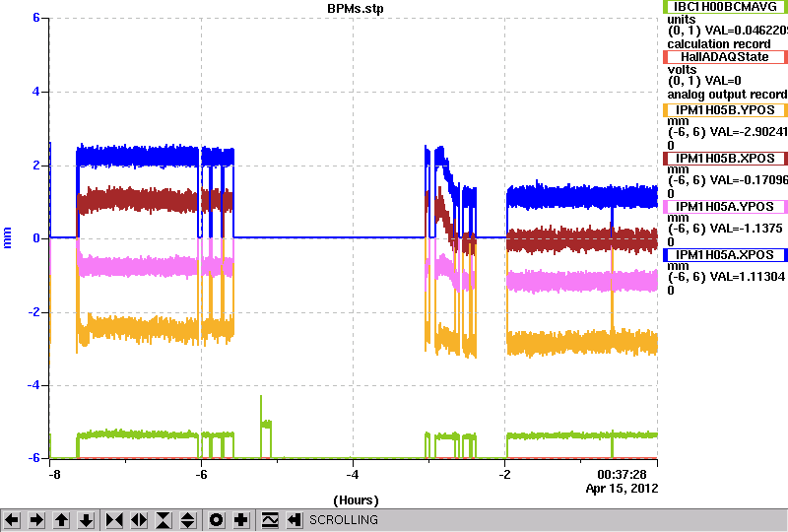Click the circle auto-scale icon in toolbar
Image resolution: width=788 pixels, height=532 pixels.
pyautogui.click(x=216, y=520)
